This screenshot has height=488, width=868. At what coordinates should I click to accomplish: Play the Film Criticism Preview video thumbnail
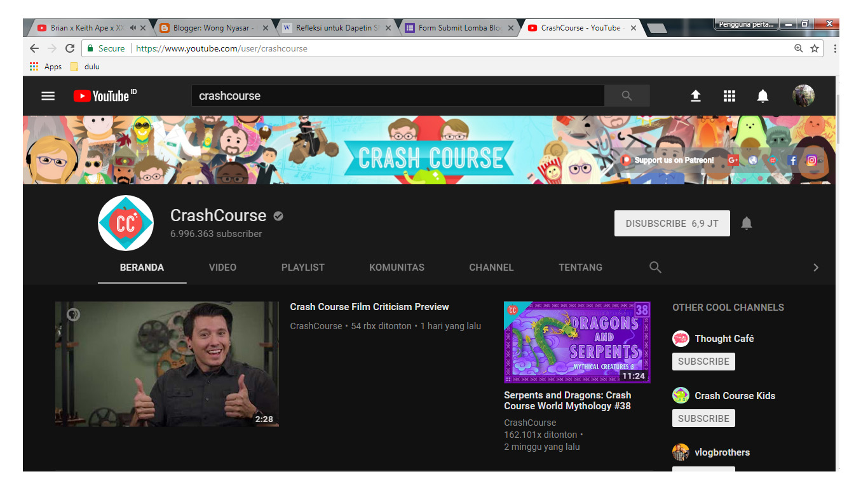pyautogui.click(x=167, y=364)
